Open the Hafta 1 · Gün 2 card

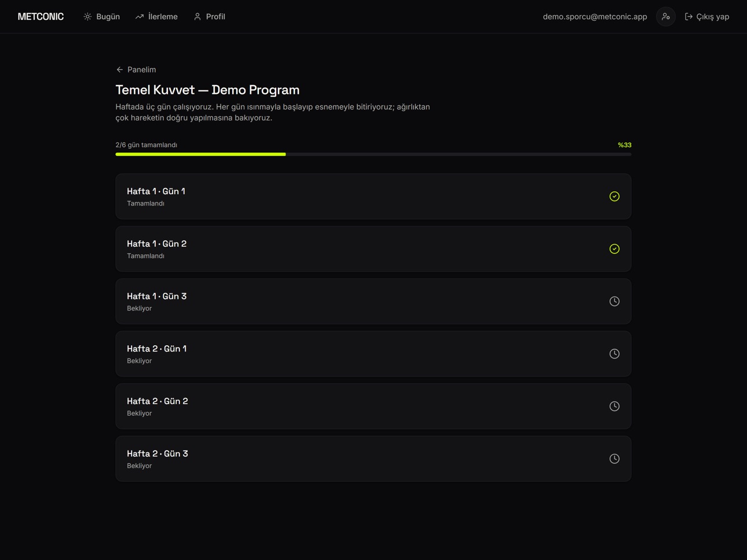tap(373, 249)
